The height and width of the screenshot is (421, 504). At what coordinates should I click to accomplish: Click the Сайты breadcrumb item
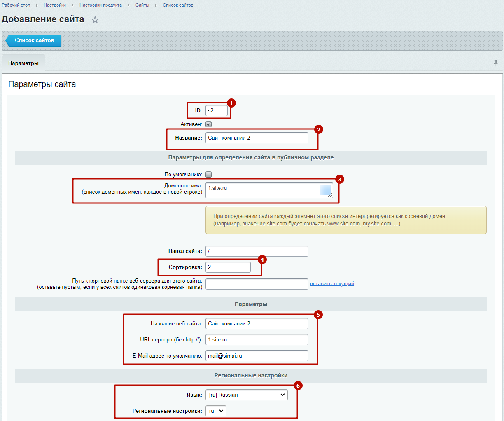(x=142, y=5)
